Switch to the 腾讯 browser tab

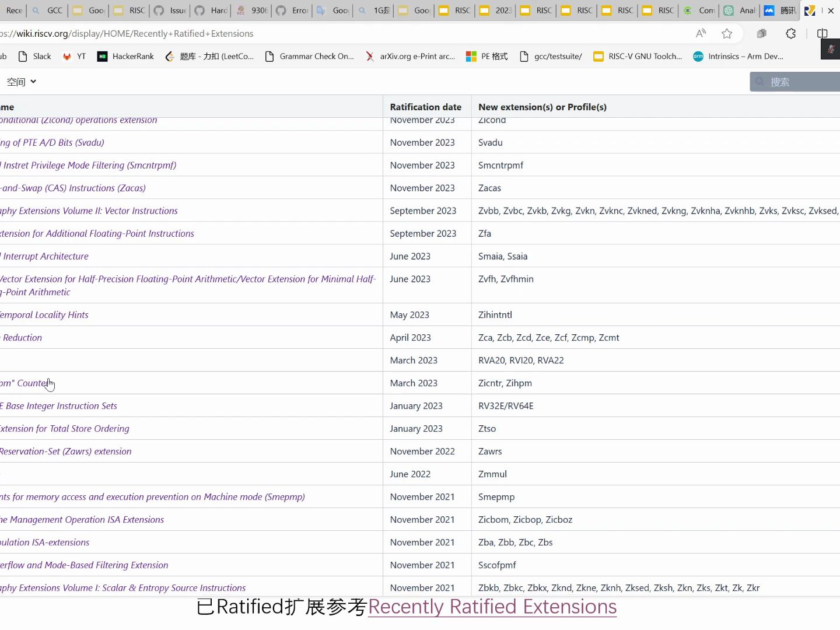pos(780,10)
